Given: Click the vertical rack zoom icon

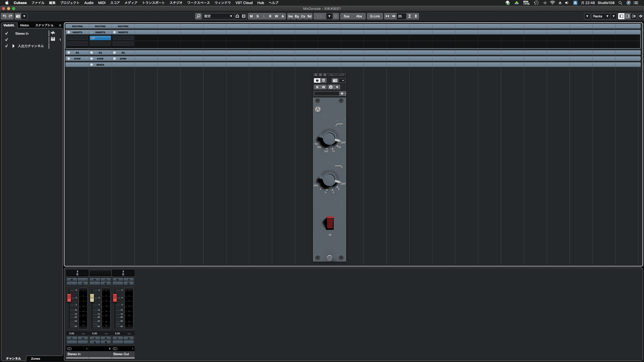Looking at the screenshot, I should pos(409,16).
